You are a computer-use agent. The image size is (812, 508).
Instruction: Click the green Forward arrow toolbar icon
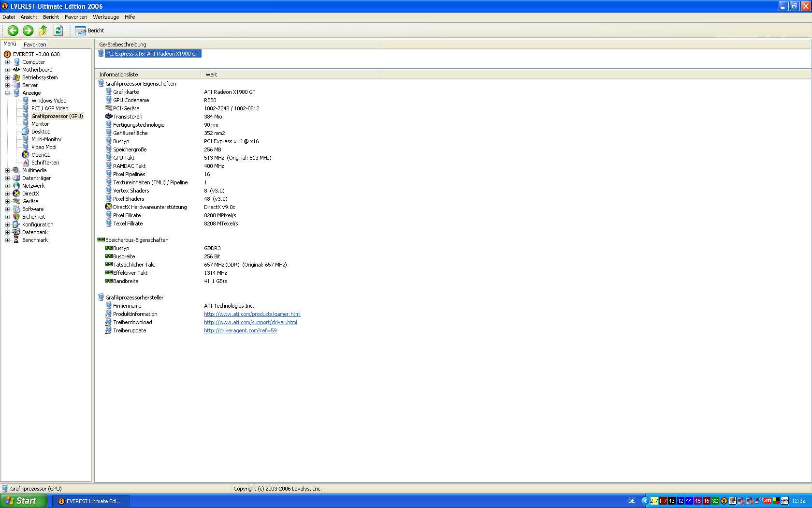[x=28, y=30]
